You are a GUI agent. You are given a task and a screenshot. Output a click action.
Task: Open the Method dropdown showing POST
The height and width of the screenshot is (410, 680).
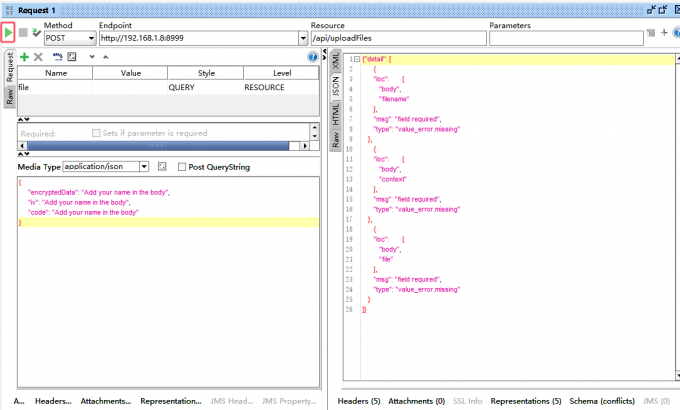pos(70,38)
